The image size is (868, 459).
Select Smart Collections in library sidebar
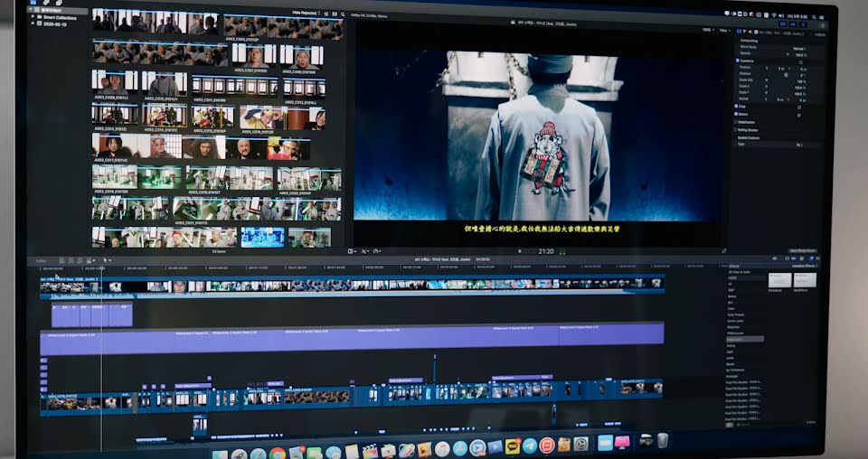click(60, 17)
